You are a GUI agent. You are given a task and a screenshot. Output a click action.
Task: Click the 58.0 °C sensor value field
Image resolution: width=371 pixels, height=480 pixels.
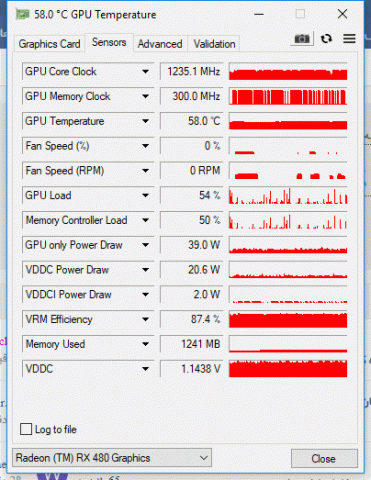pyautogui.click(x=191, y=121)
